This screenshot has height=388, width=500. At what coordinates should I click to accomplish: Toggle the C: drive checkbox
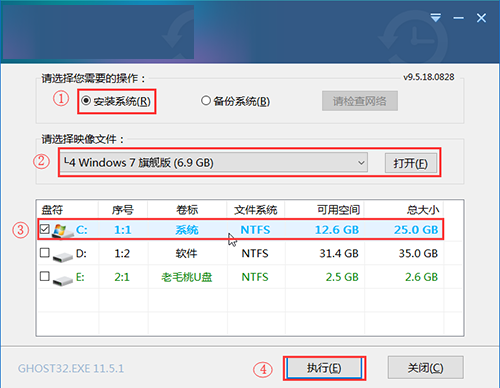click(45, 229)
